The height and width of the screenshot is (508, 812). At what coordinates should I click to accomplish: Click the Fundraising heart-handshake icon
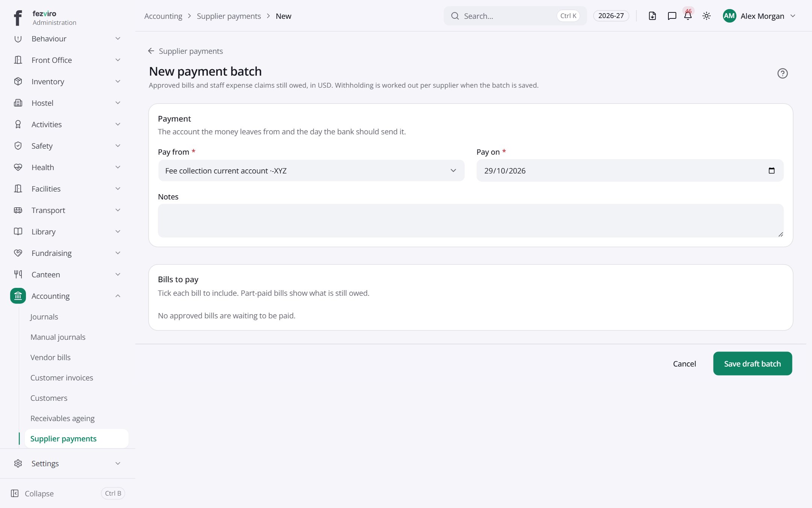[18, 253]
